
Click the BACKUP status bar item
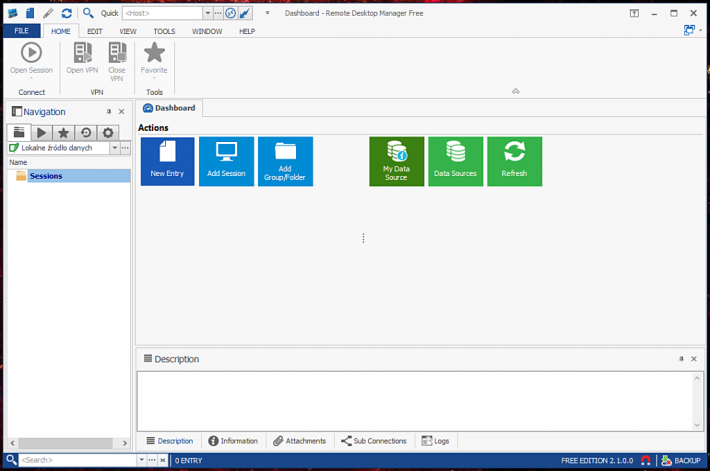(681, 461)
